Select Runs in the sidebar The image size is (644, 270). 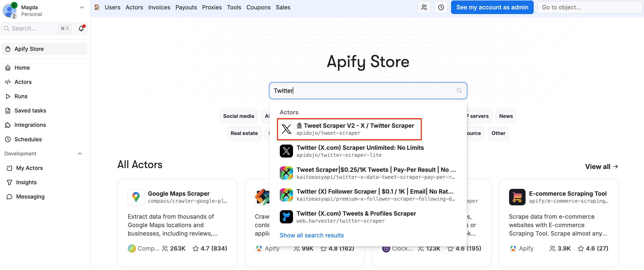coord(21,96)
